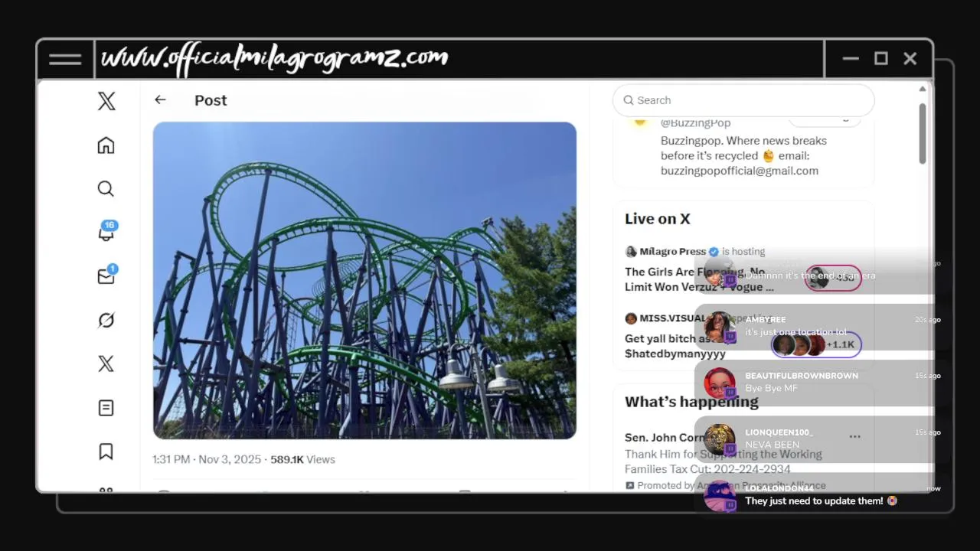Click the three-dot more icon beside Sen. John Corn

(x=854, y=436)
